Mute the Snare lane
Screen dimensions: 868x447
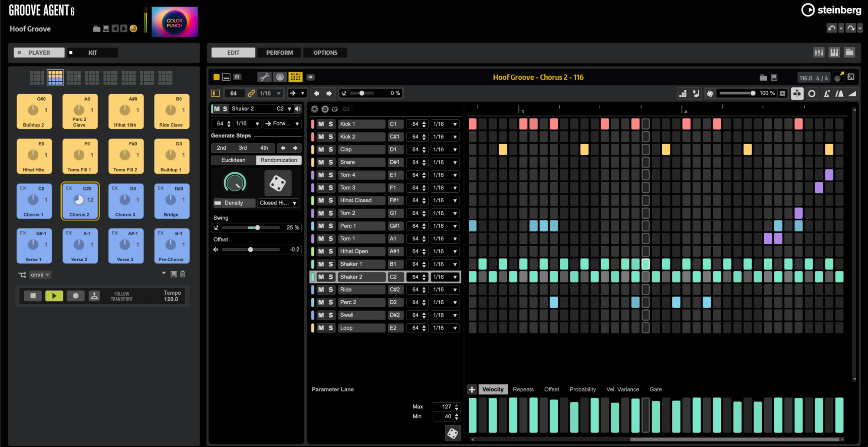point(321,162)
